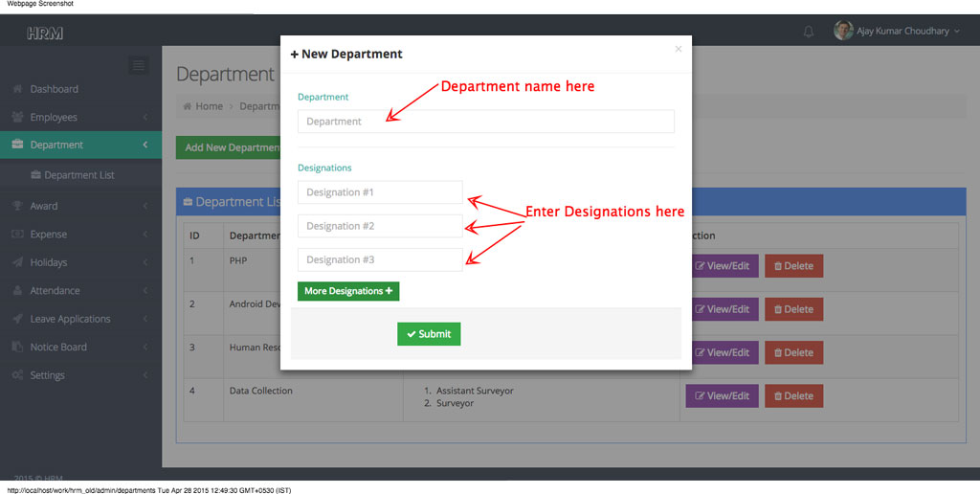The width and height of the screenshot is (980, 494).
Task: Expand the Notice Board submenu arrow
Action: point(145,348)
